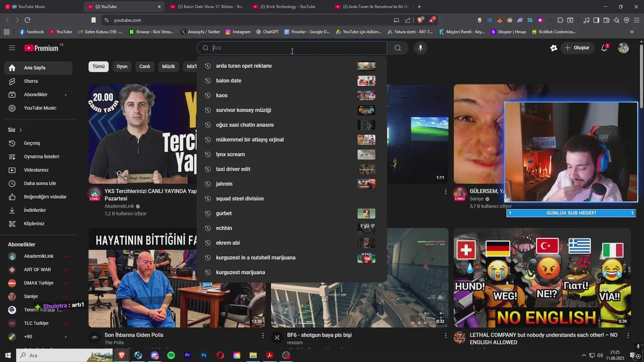
Task: Select the Oyun filter chip
Action: coord(122,66)
